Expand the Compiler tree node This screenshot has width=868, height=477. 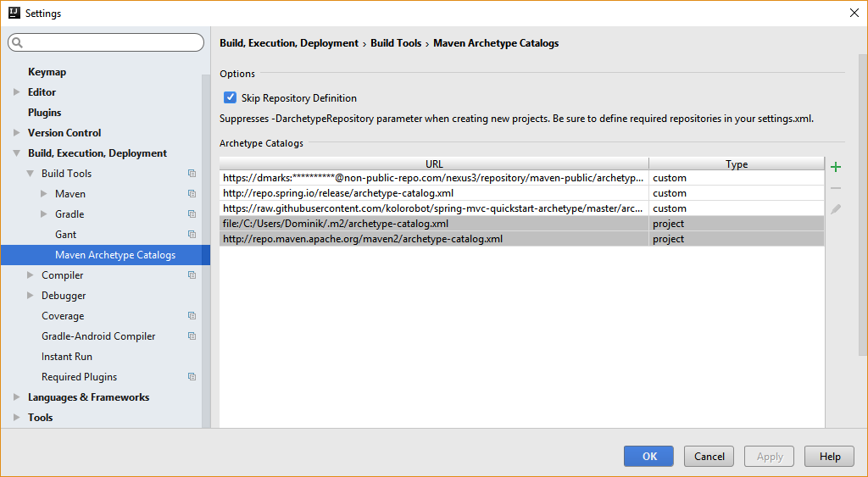pos(30,275)
